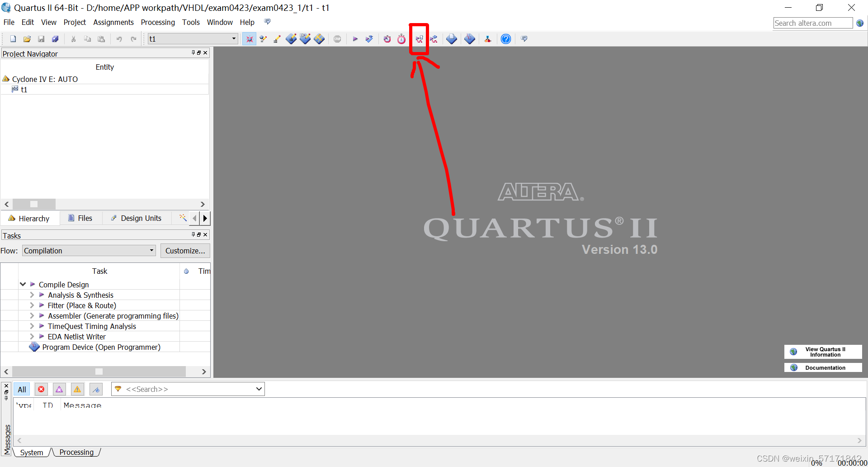The height and width of the screenshot is (467, 868).
Task: Open the Settings toolbar icon
Action: [263, 39]
